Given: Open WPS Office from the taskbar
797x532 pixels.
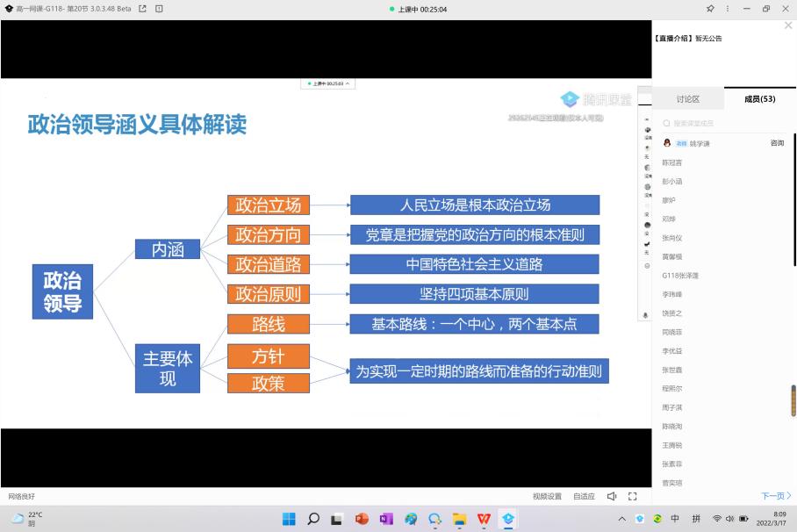Looking at the screenshot, I should (484, 519).
